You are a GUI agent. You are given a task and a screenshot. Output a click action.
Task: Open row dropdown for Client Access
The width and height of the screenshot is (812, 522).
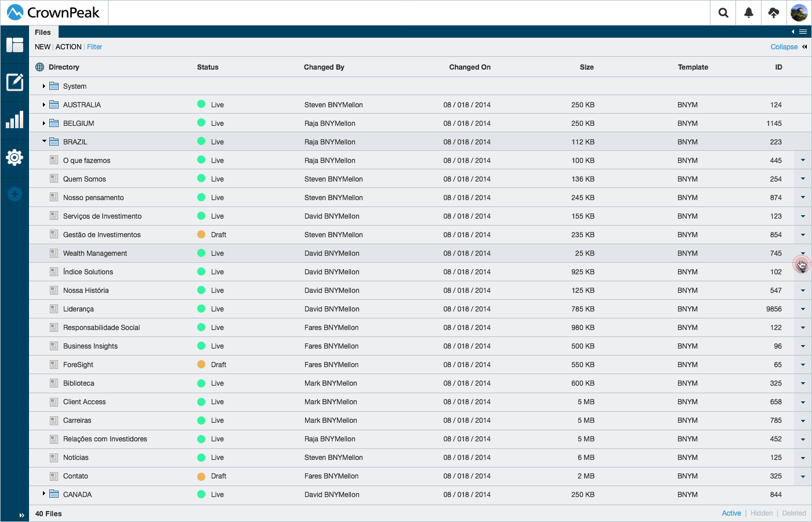[x=803, y=401]
